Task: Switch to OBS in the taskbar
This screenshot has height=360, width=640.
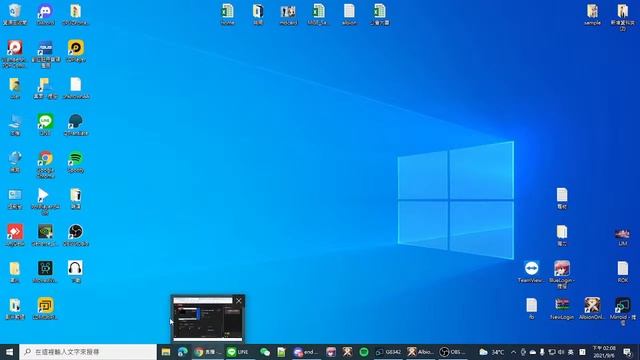Action: (x=453, y=352)
